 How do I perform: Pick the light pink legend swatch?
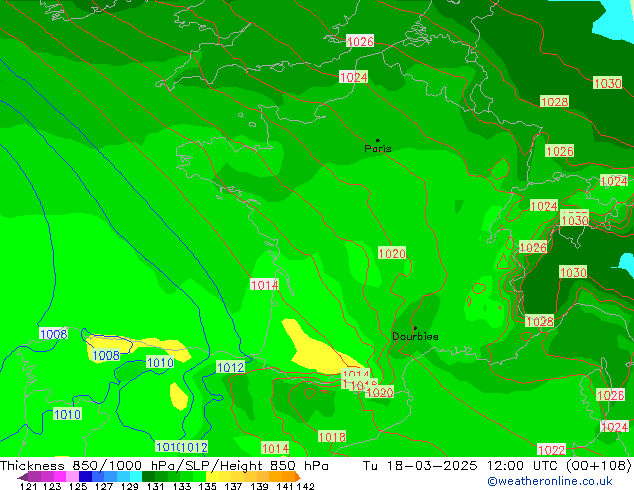point(72,477)
